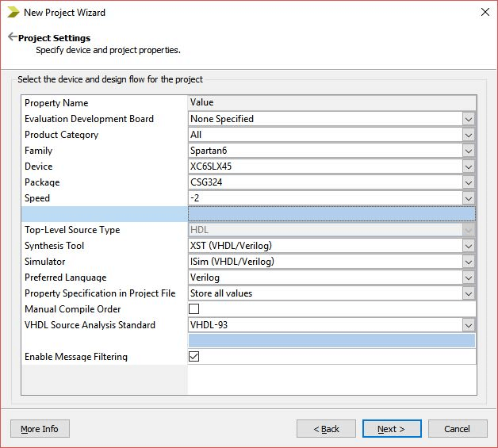Image resolution: width=498 pixels, height=448 pixels.
Task: Open the Package dropdown showing CSG324
Action: (x=469, y=182)
